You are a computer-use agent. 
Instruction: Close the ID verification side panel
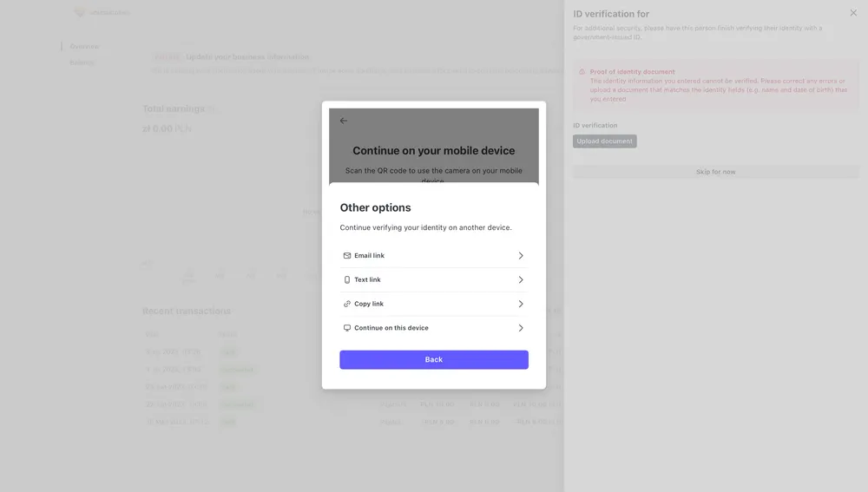coord(853,13)
